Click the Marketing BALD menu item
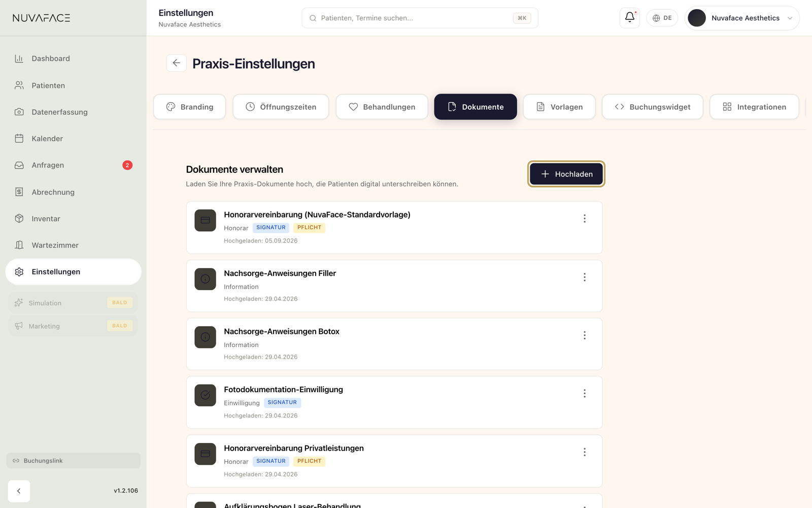 point(73,326)
